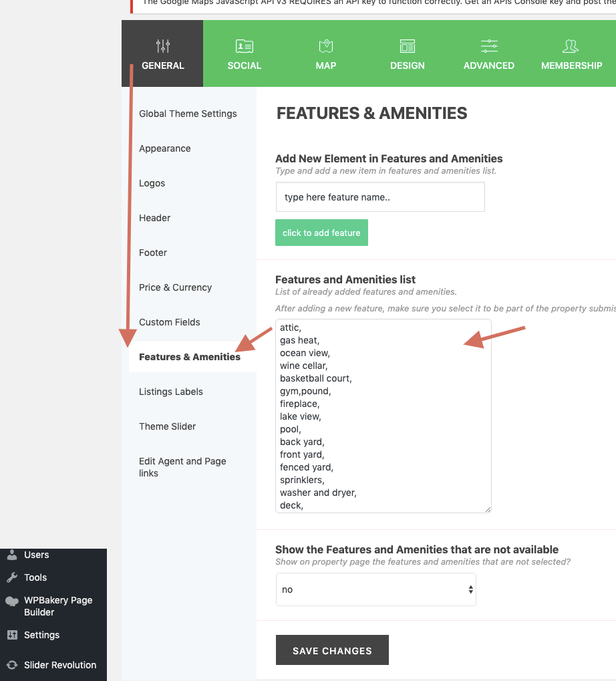Click inside feature name input field
616x681 pixels.
click(x=379, y=197)
